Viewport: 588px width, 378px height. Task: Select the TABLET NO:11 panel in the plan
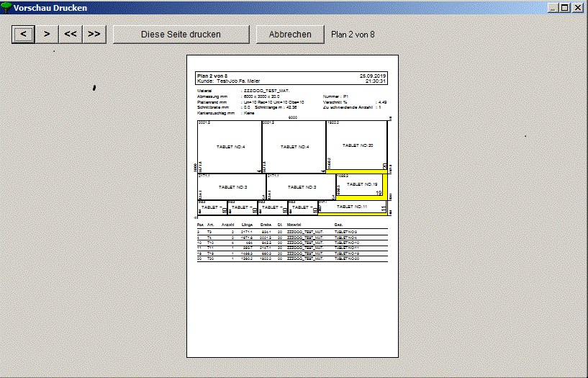(352, 207)
